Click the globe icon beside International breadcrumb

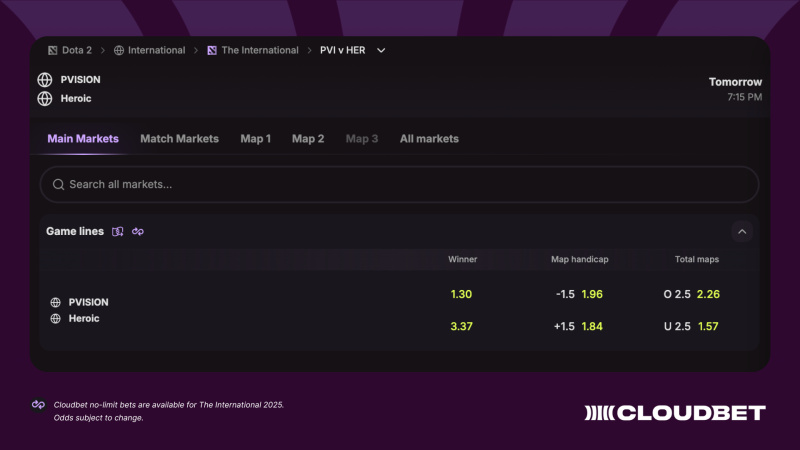click(119, 50)
